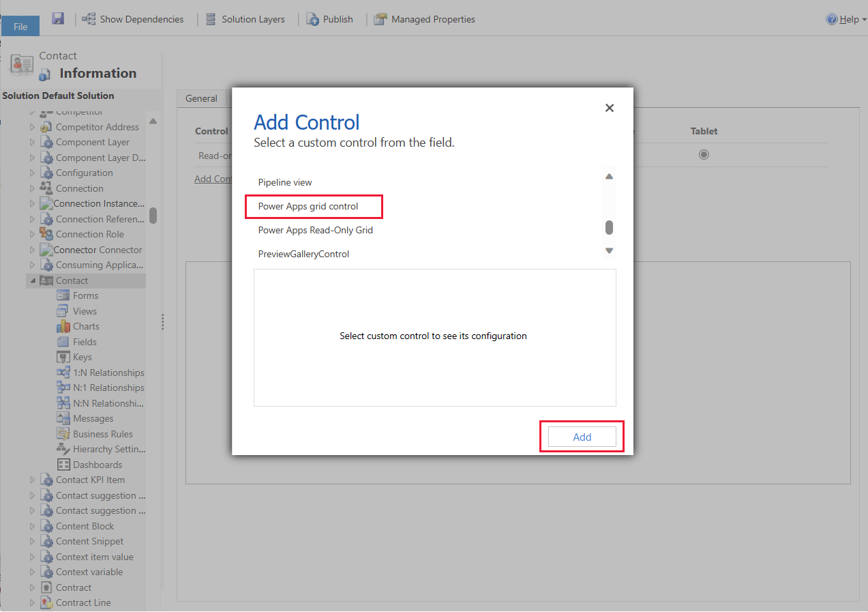Click the 1:N Relationships icon

[63, 373]
